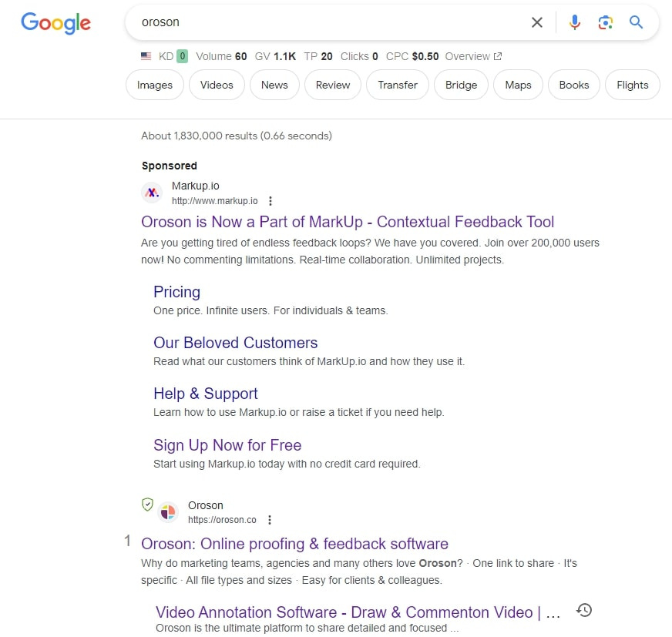The width and height of the screenshot is (672, 637).
Task: Open the Help & Support sitelink
Action: [206, 394]
